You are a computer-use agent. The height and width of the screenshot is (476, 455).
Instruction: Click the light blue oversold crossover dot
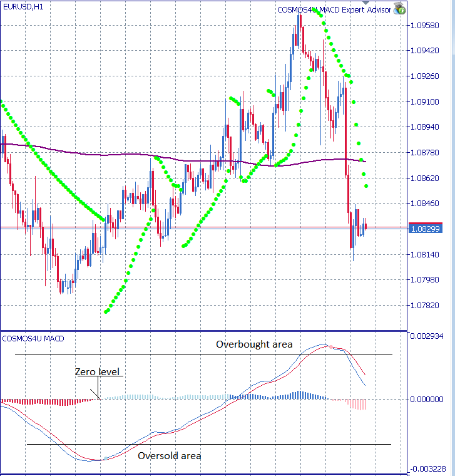tap(106, 458)
